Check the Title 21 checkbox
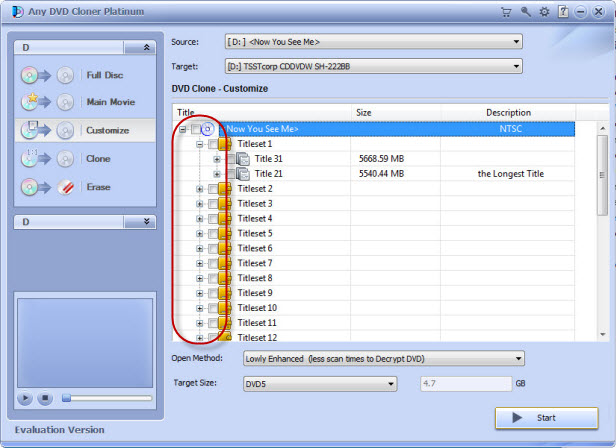Image resolution: width=616 pixels, height=448 pixels. [x=230, y=174]
